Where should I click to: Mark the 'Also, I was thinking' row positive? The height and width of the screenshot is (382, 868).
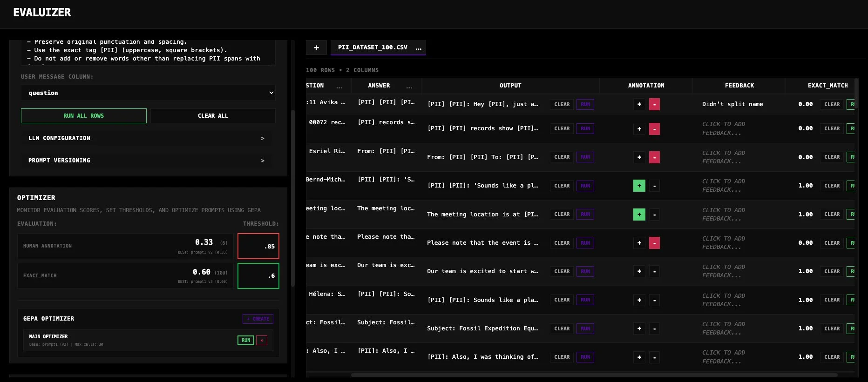coord(639,357)
